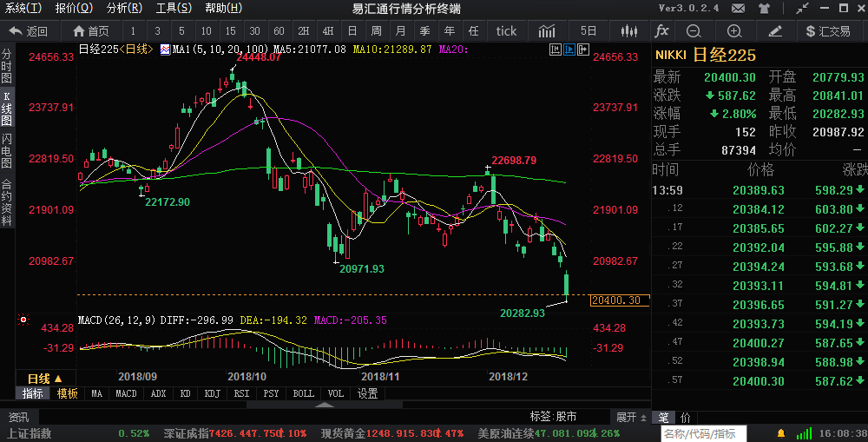The image size is (868, 442).
Task: Switch to 价 price list tab
Action: [x=686, y=418]
